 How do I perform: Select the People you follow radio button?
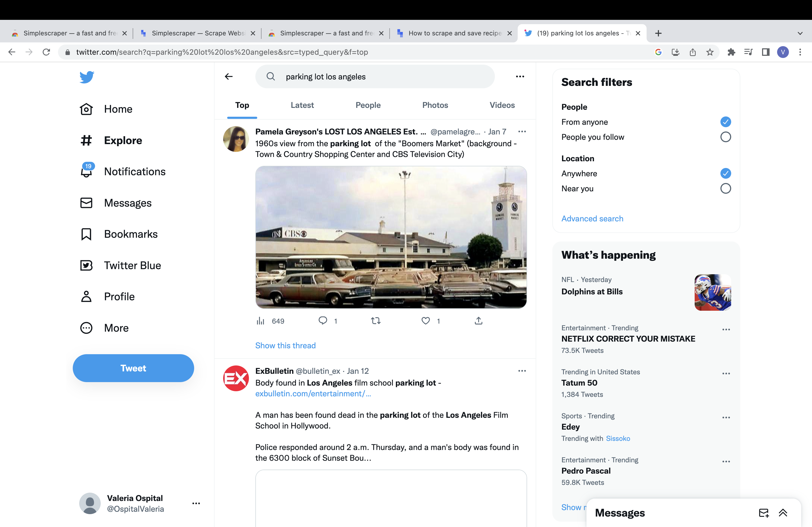click(725, 137)
